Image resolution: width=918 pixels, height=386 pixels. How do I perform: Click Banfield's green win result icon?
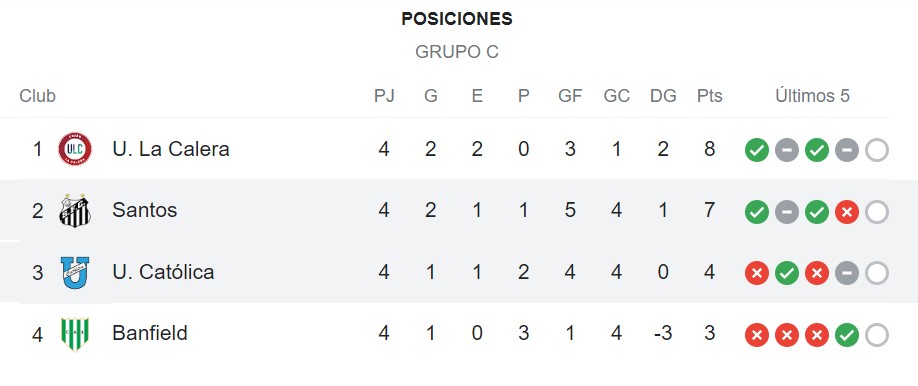coord(847,335)
